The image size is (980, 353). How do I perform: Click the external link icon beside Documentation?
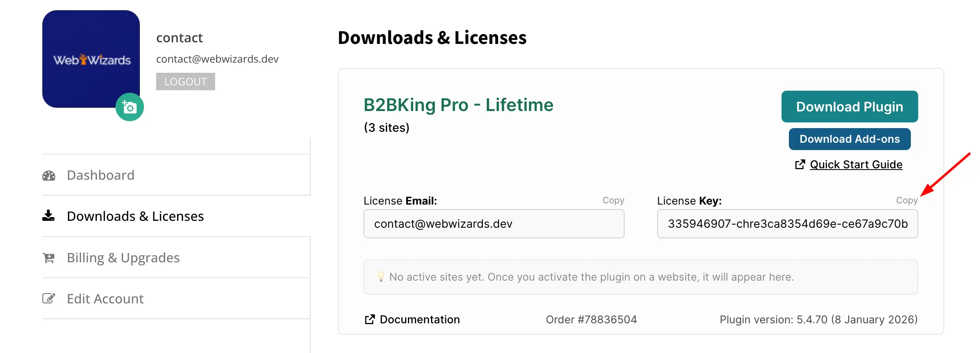(370, 320)
